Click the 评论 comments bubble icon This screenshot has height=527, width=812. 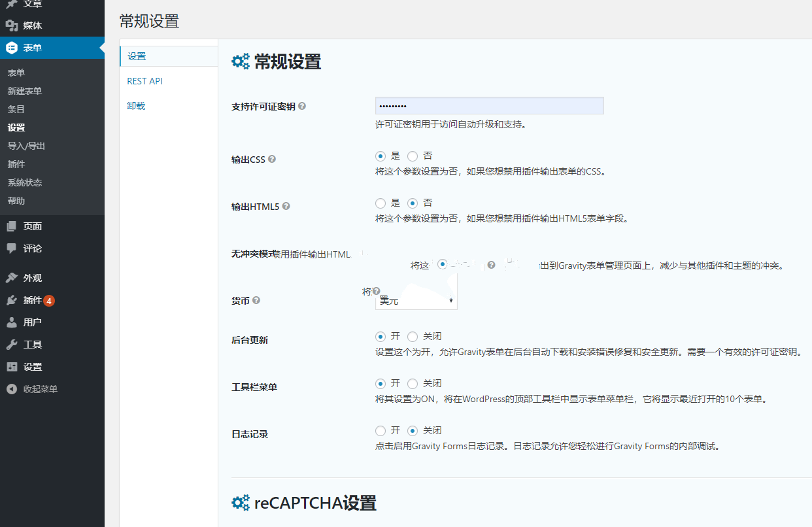click(x=11, y=248)
